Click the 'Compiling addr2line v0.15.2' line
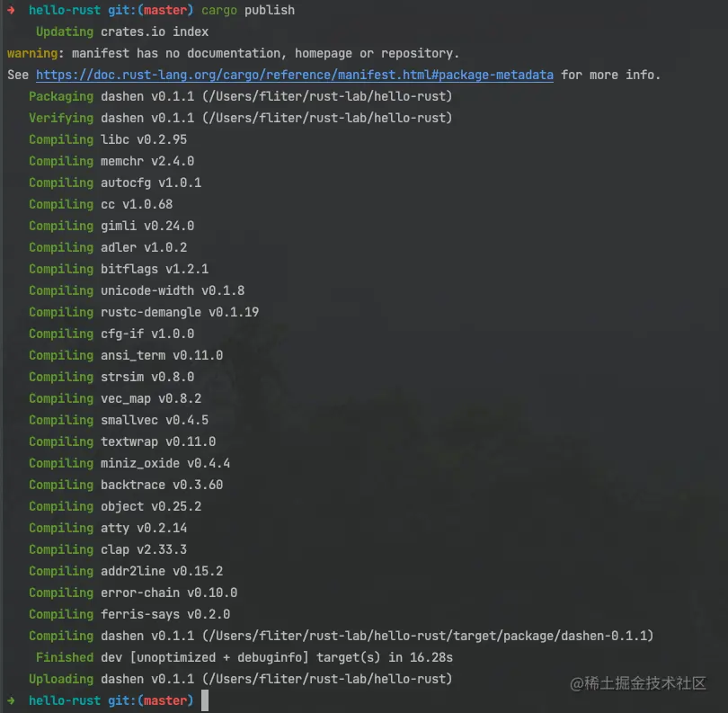Screen dimensions: 728x713 point(126,571)
